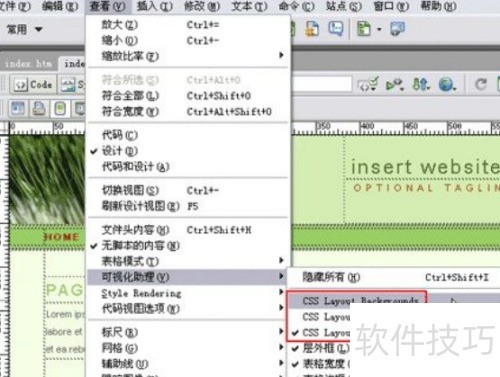Open the 修改(M) menu
This screenshot has width=500, height=377.
pyautogui.click(x=202, y=6)
